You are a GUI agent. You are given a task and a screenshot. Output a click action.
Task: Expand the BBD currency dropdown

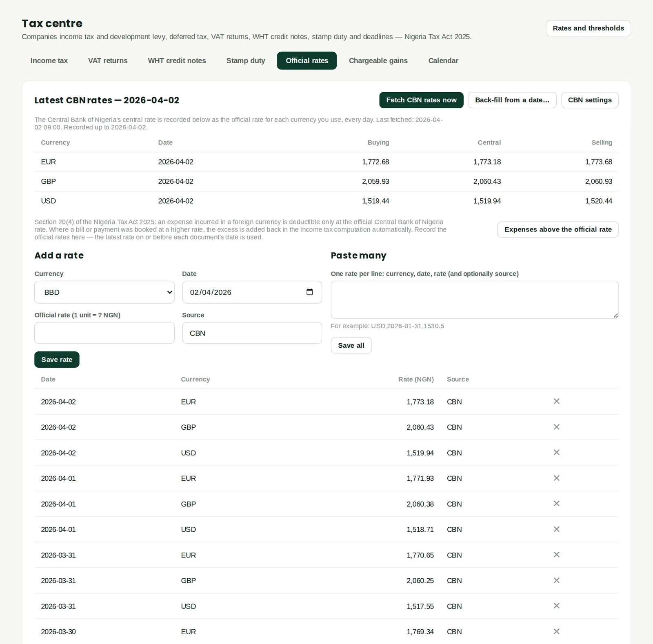104,292
